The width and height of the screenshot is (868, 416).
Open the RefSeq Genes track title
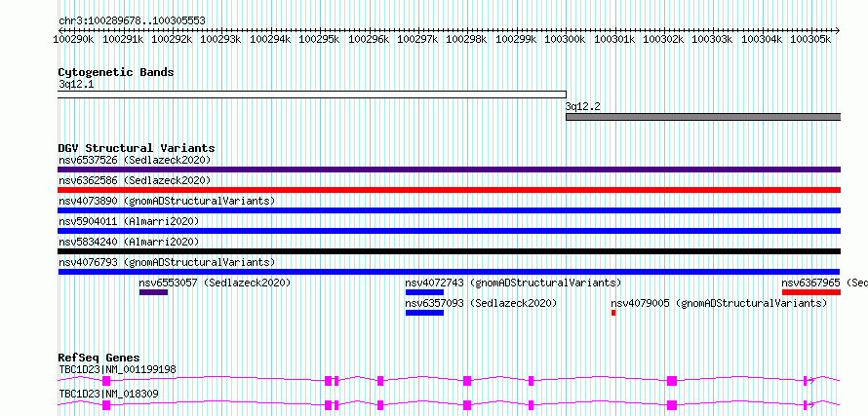point(99,358)
